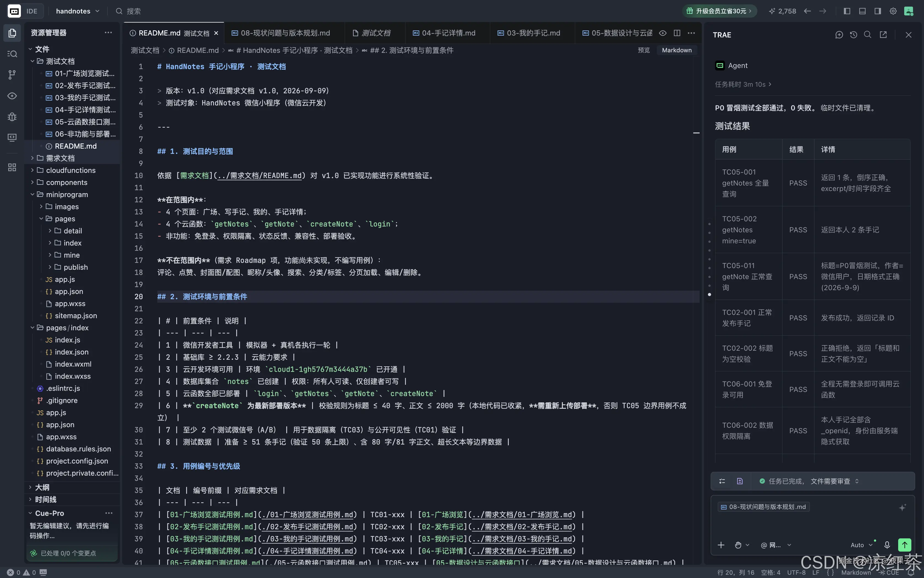
Task: Toggle the bottom panel layout button
Action: point(862,11)
